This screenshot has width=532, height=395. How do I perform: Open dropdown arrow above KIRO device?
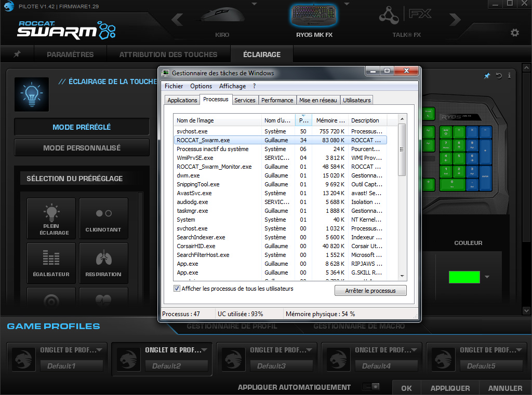click(x=254, y=4)
